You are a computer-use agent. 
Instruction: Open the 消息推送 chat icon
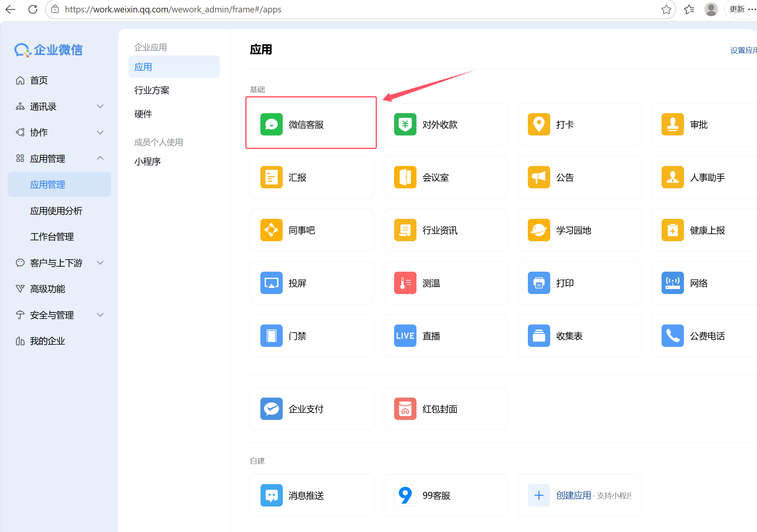[271, 495]
